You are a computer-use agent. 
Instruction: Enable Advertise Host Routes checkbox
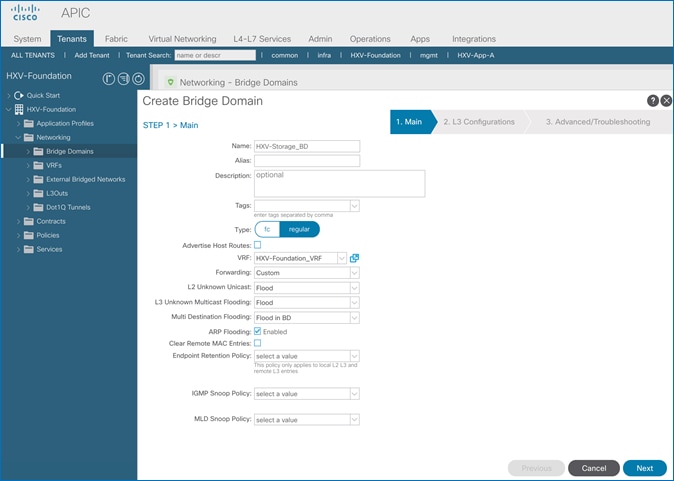coord(257,245)
